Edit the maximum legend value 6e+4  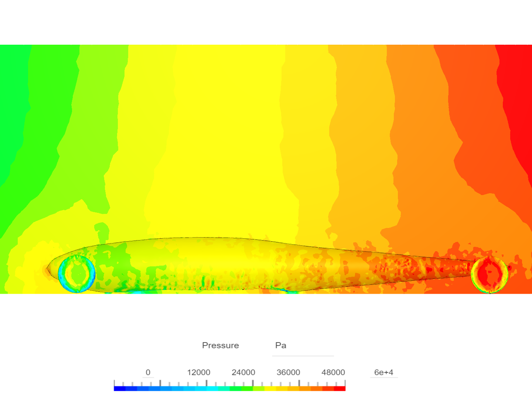(384, 372)
